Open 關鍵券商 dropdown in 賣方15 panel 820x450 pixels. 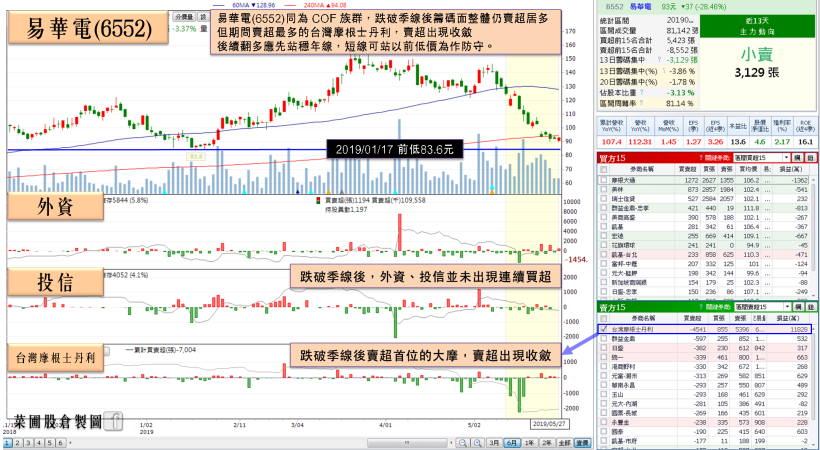[x=762, y=307]
